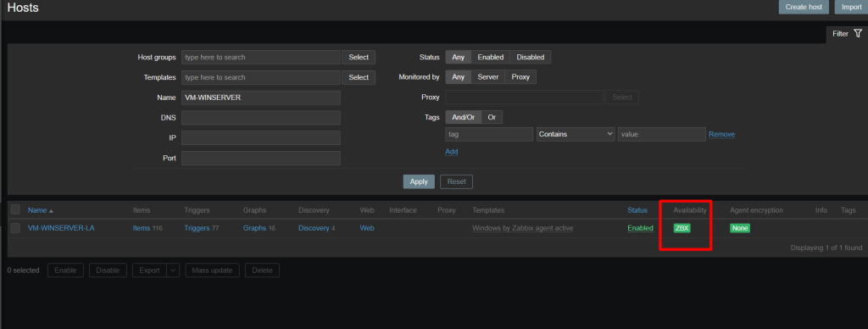Click the DNS filter field

(x=261, y=117)
